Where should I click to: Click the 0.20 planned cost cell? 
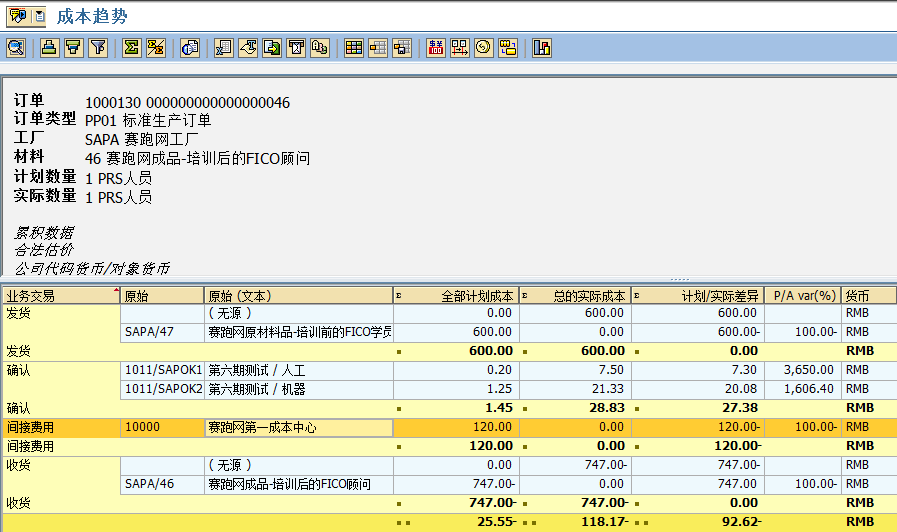[456, 370]
